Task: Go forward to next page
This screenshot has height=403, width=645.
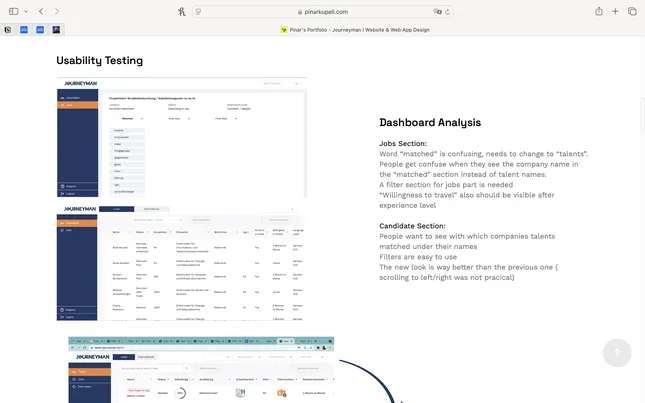Action: [x=56, y=11]
